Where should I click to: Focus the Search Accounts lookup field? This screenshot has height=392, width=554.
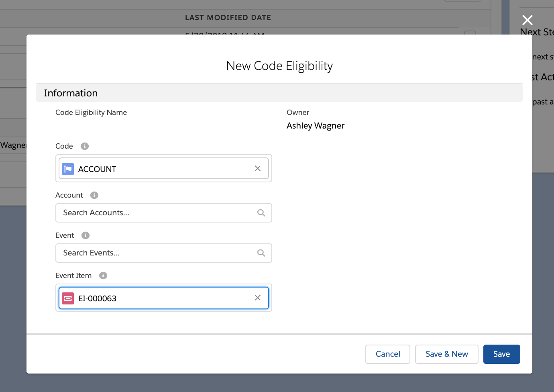pyautogui.click(x=157, y=213)
